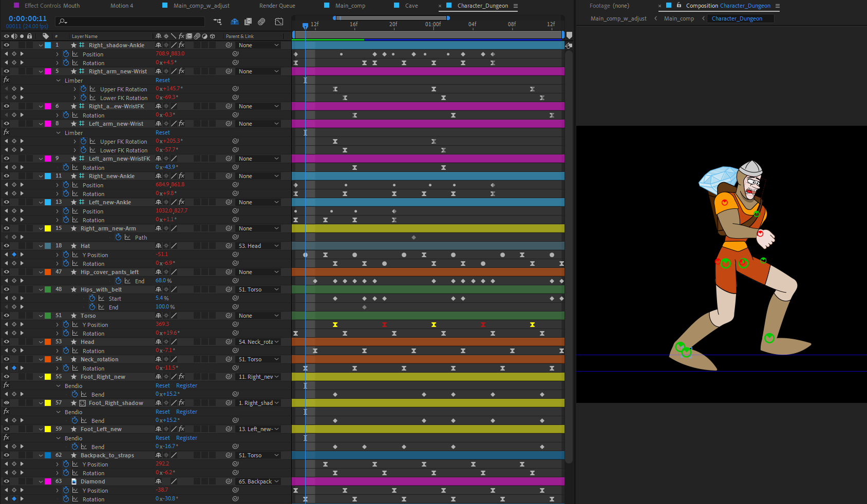Image resolution: width=867 pixels, height=504 pixels.
Task: Switch to the Render Queue tab
Action: (277, 6)
